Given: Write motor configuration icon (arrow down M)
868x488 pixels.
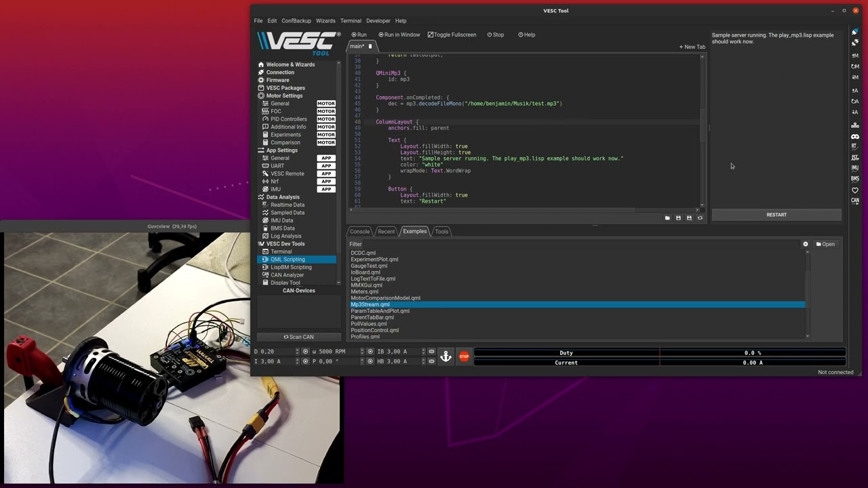Looking at the screenshot, I should coord(855,77).
